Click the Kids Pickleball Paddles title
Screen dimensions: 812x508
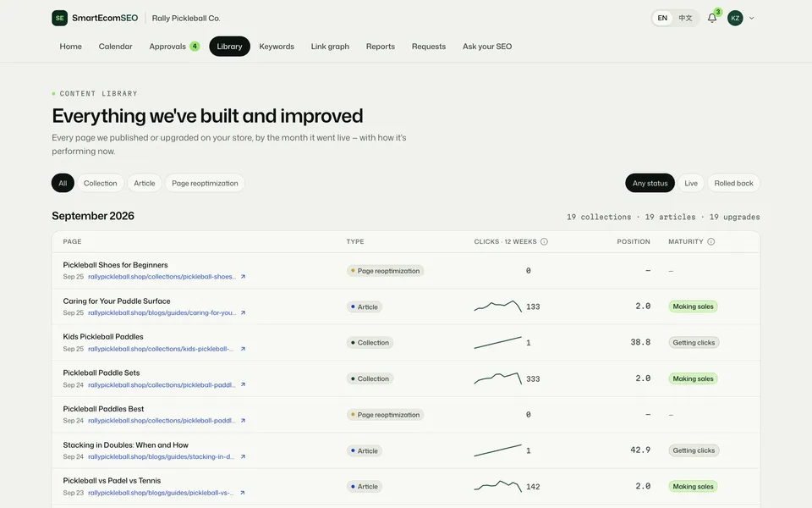(103, 337)
